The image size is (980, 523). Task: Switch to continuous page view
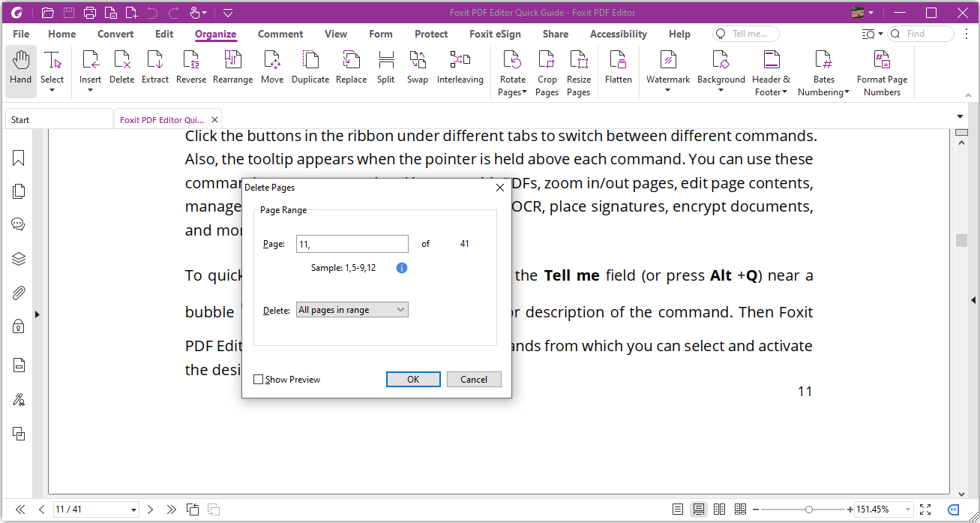699,509
